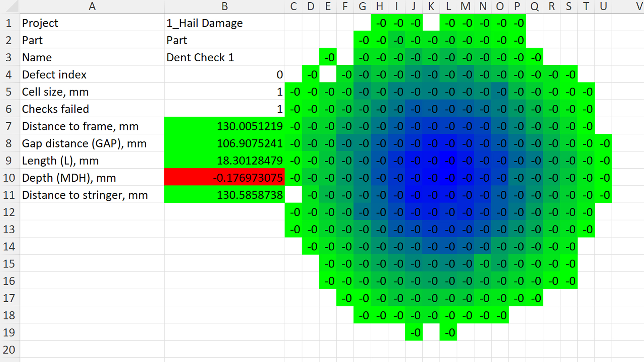This screenshot has width=644, height=362.
Task: Select the green cell in row 19 column J
Action: [414, 333]
